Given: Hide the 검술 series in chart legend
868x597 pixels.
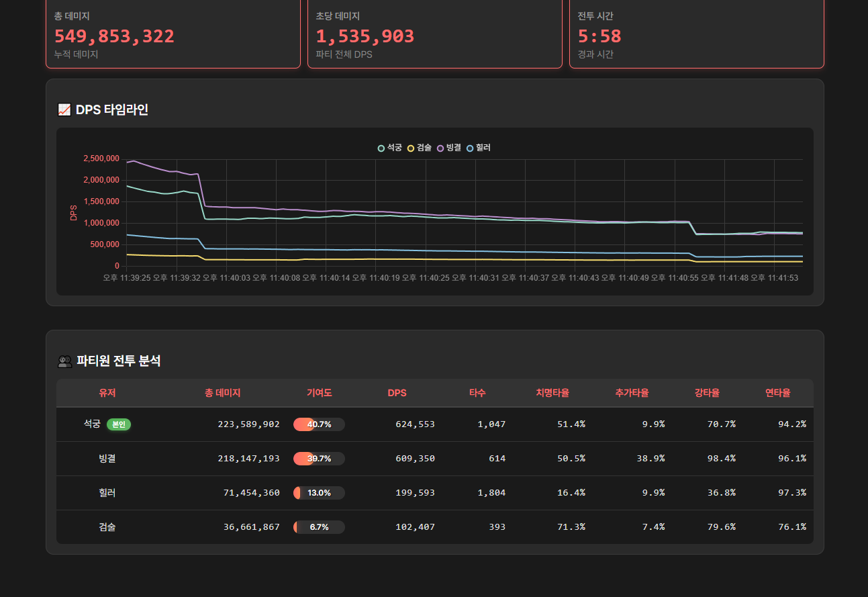Looking at the screenshot, I should point(420,148).
